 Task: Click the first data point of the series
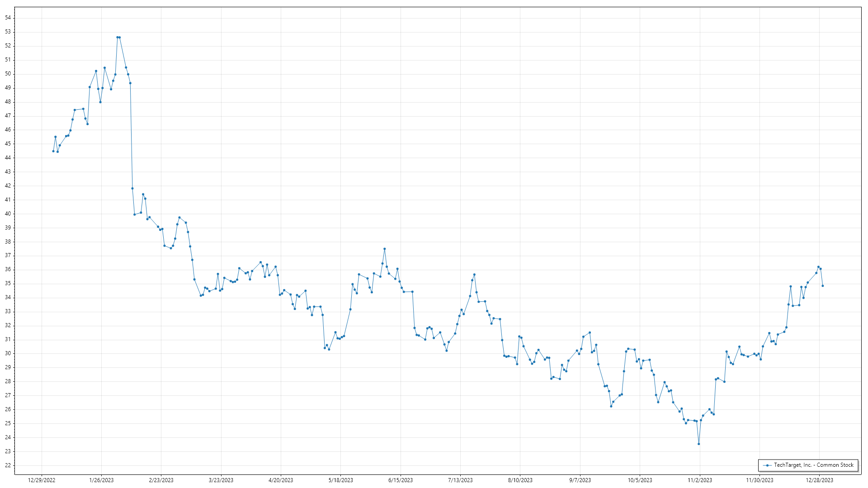(53, 151)
